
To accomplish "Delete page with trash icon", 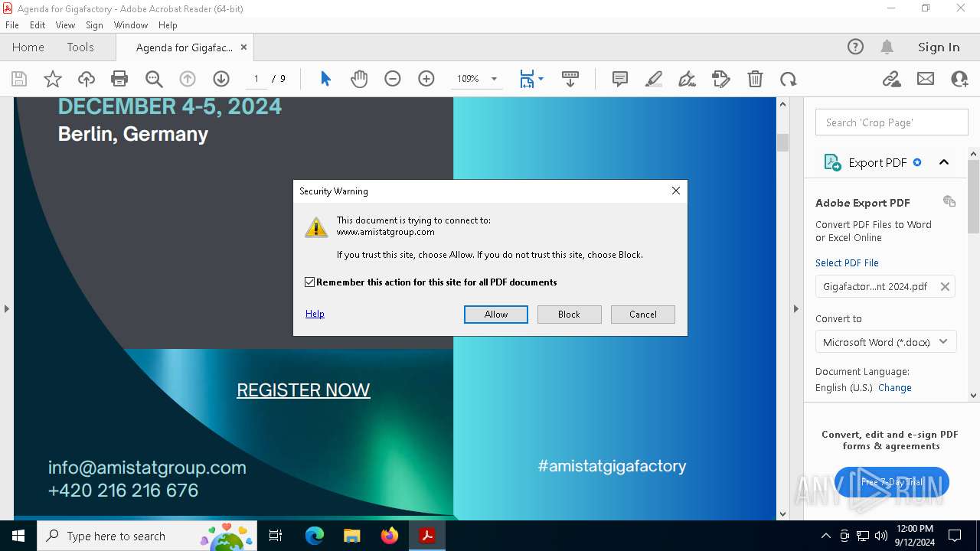I will tap(755, 79).
